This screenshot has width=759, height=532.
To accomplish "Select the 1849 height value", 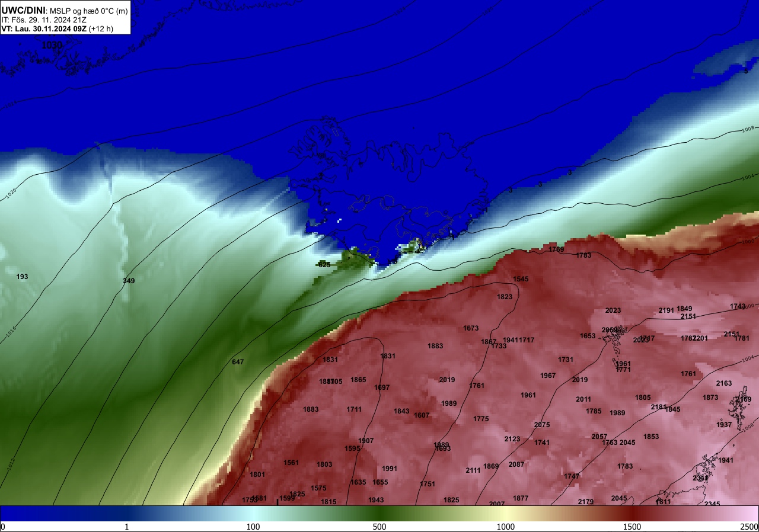I will pos(684,309).
